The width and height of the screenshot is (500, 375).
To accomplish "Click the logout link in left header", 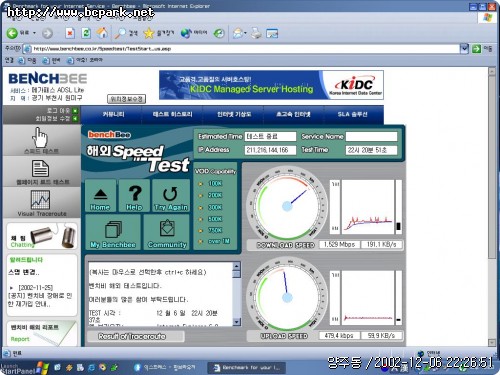I will coord(62,111).
